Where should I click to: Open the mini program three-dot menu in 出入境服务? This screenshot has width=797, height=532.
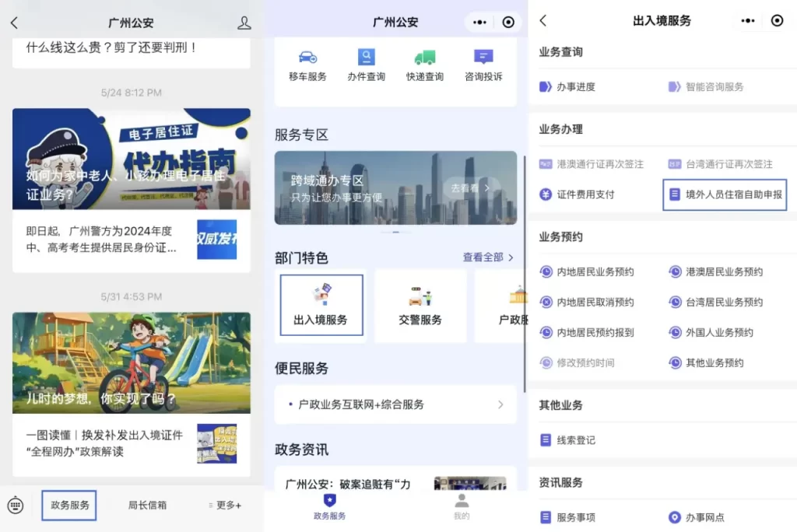click(747, 21)
